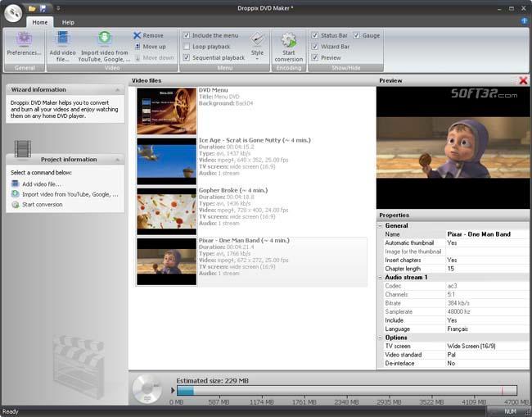
Task: Open the Style menu icon
Action: [x=258, y=39]
